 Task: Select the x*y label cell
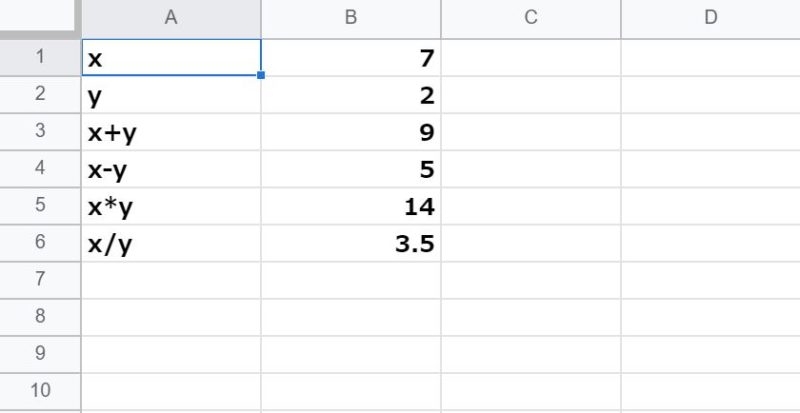(170, 206)
